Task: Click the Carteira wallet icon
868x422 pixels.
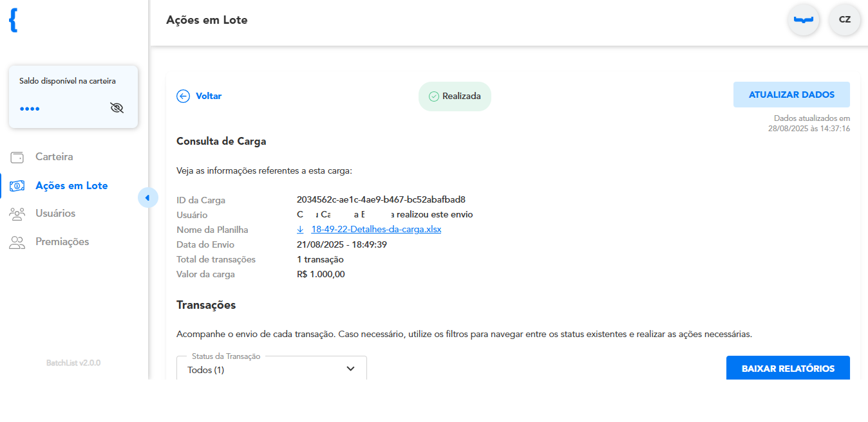Action: pos(17,157)
